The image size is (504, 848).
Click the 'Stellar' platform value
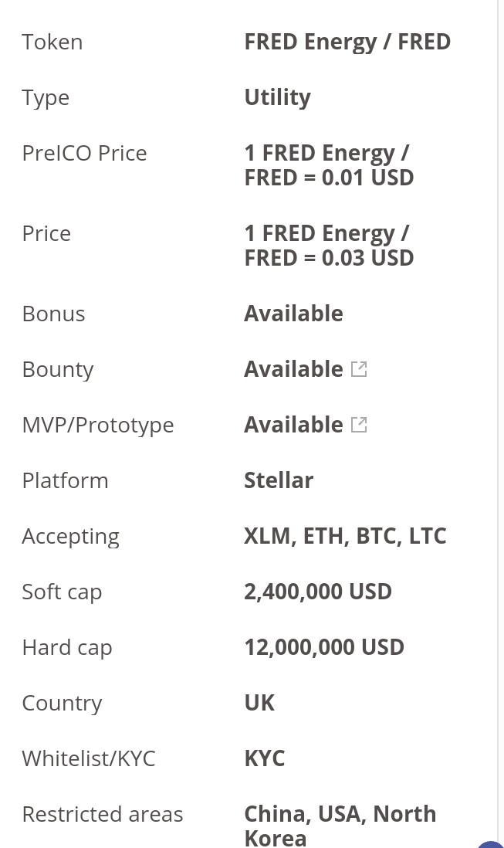pyautogui.click(x=279, y=481)
